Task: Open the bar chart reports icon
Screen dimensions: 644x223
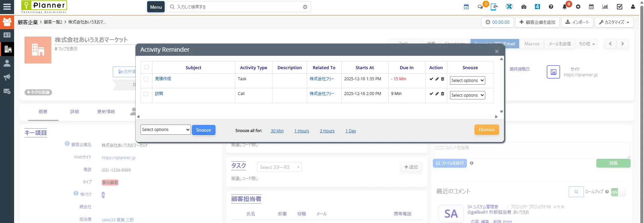Action: [605, 7]
